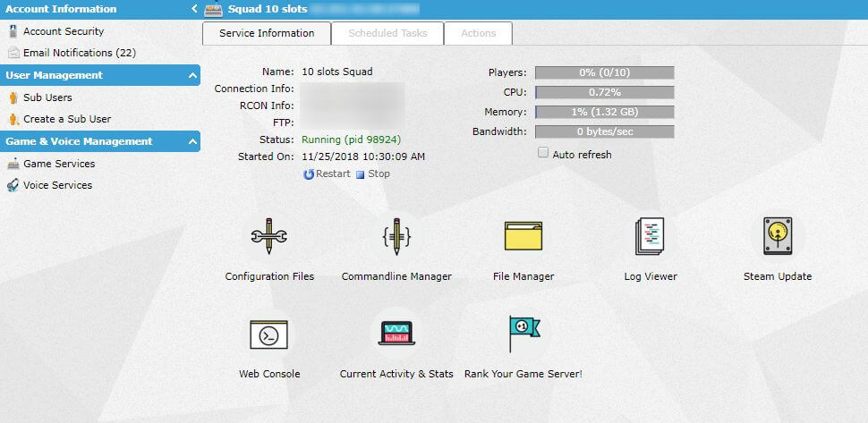Open the Commandline Manager icon
This screenshot has height=423, width=868.
(x=396, y=237)
